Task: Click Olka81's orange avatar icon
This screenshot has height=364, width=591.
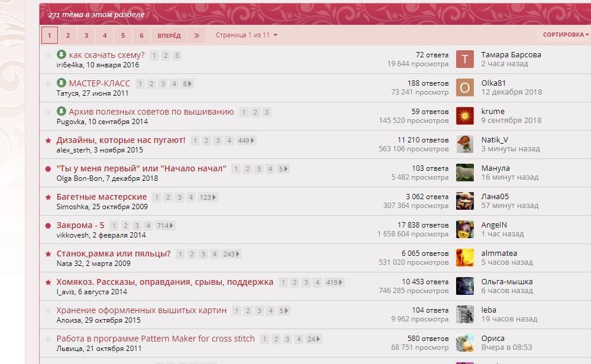Action: click(465, 87)
